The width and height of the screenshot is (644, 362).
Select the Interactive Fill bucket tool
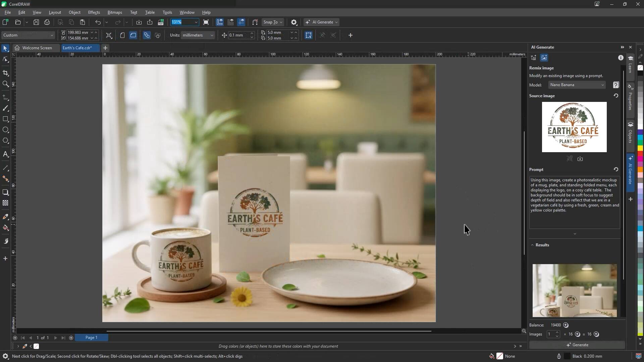tap(5, 228)
